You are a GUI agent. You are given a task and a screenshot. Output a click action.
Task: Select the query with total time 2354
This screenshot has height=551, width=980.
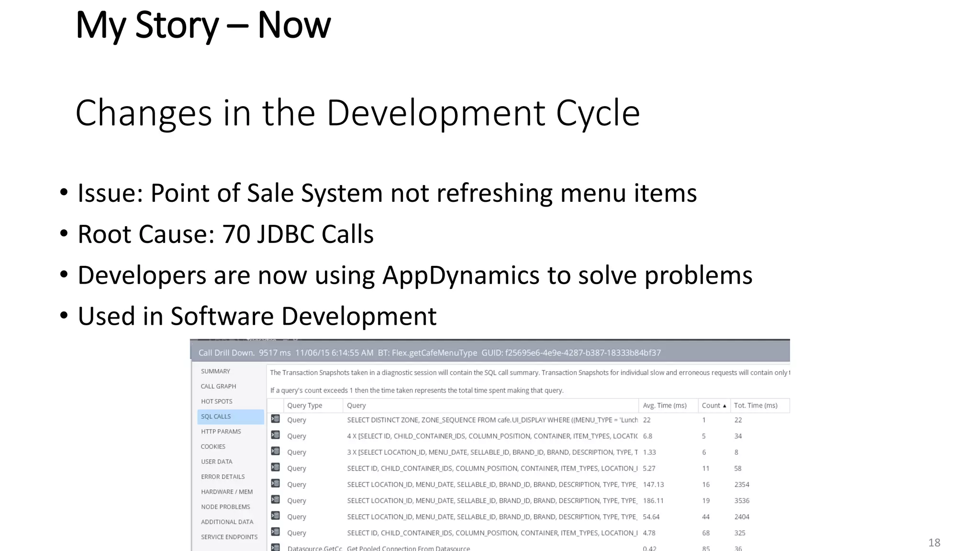pos(492,485)
